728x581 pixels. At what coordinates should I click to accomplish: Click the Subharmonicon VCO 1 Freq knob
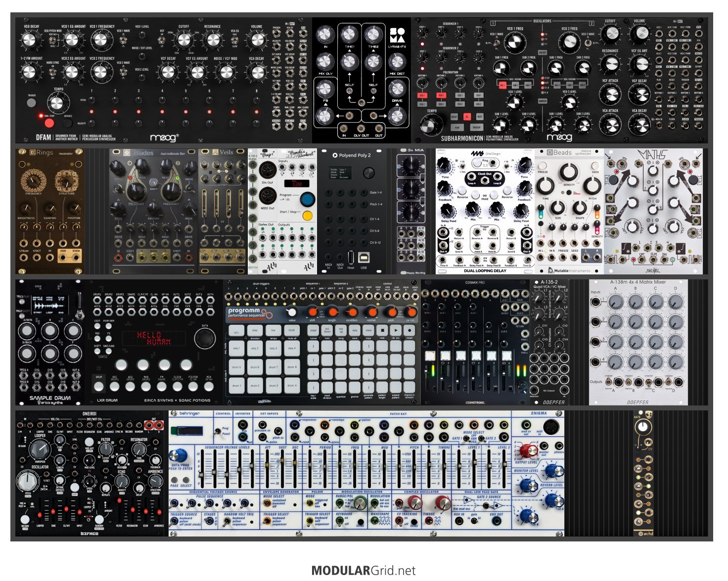coord(515,43)
